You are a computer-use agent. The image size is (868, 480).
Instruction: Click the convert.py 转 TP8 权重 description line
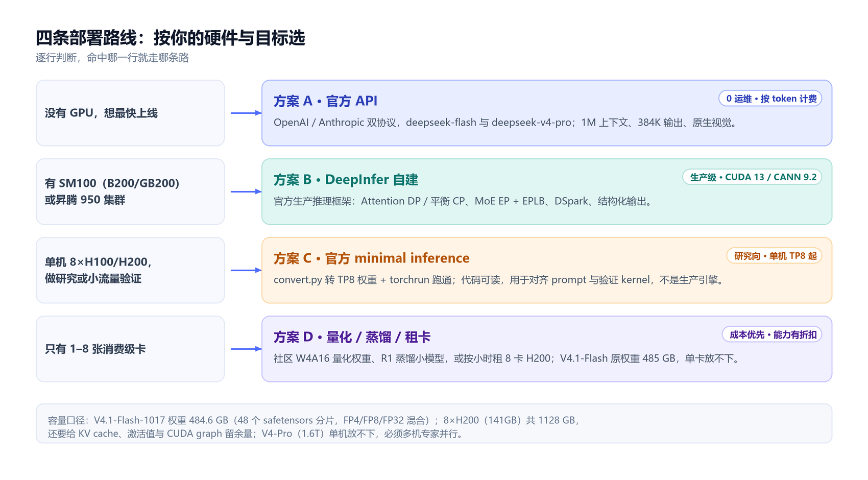500,280
